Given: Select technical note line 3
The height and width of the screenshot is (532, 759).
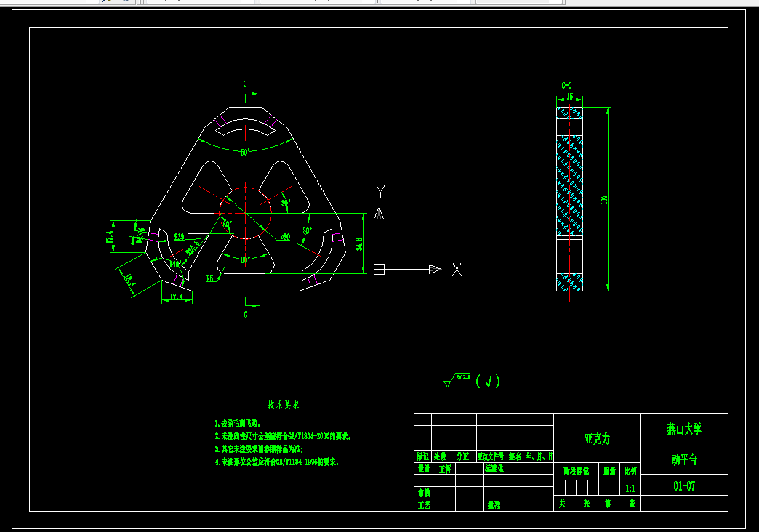Looking at the screenshot, I should pyautogui.click(x=259, y=448).
